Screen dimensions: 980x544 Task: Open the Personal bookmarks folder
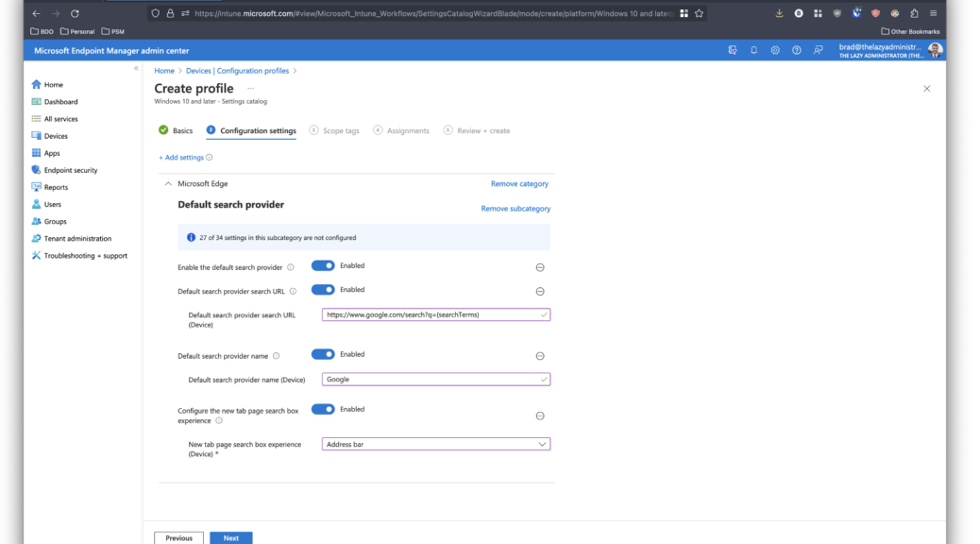[x=77, y=31]
